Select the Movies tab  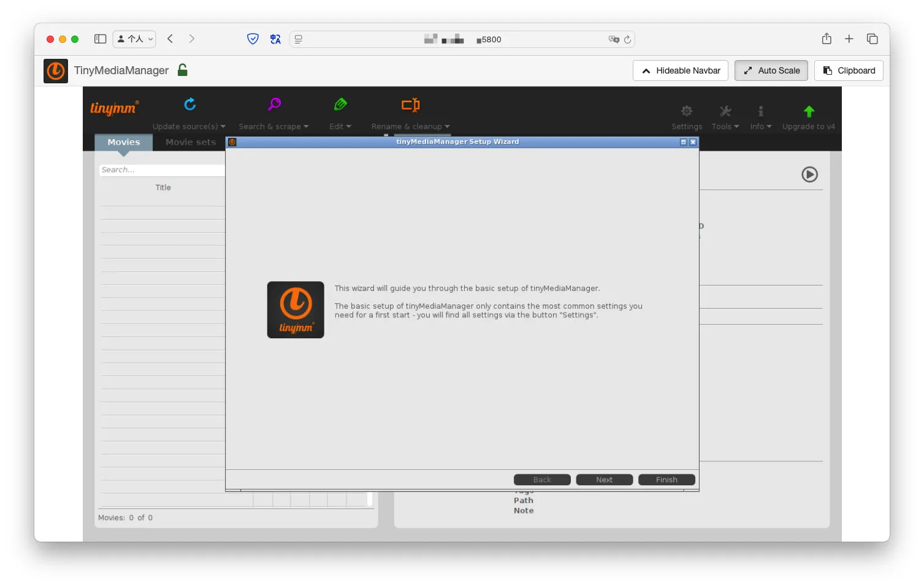(124, 142)
